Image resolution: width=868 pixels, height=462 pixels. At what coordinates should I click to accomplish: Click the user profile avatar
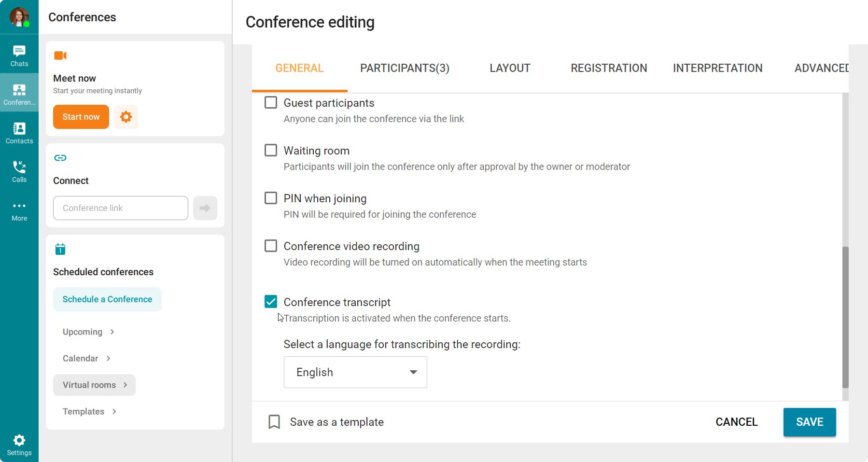pyautogui.click(x=19, y=17)
